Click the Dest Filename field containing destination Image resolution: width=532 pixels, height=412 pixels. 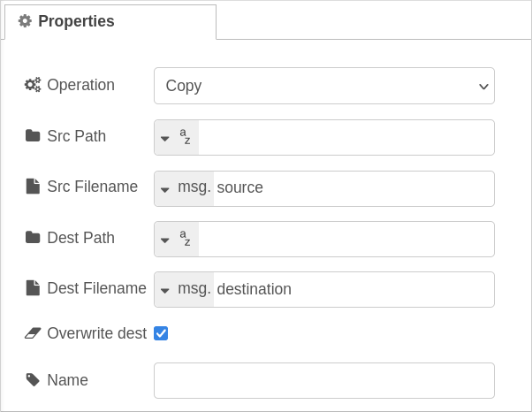(353, 289)
